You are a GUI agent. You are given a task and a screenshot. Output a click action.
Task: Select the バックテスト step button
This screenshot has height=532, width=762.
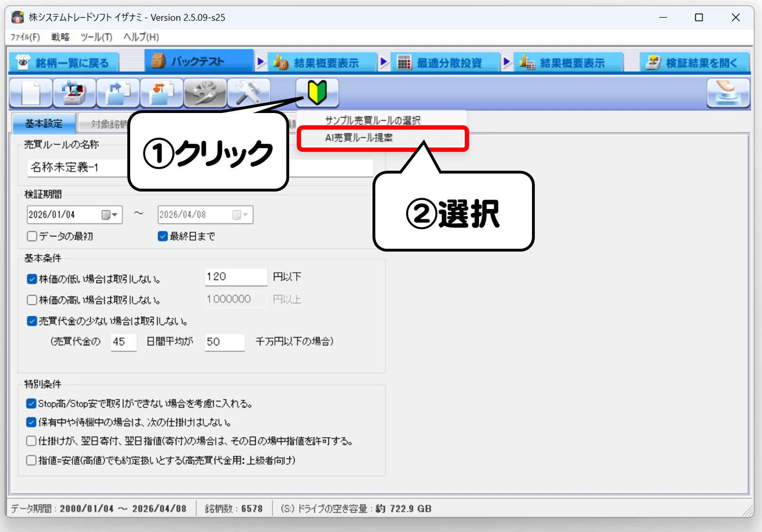point(199,61)
